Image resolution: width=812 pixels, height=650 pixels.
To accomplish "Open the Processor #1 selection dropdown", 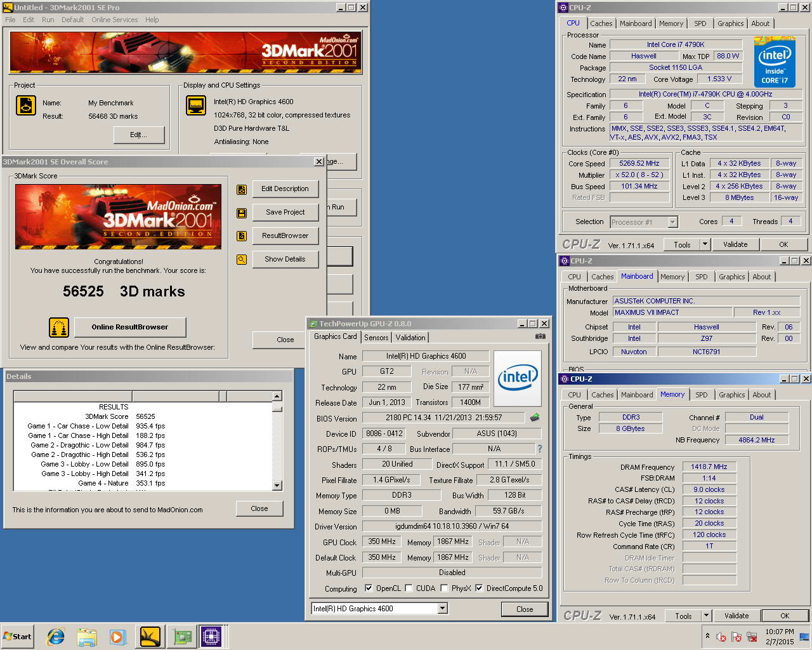I will pyautogui.click(x=673, y=222).
